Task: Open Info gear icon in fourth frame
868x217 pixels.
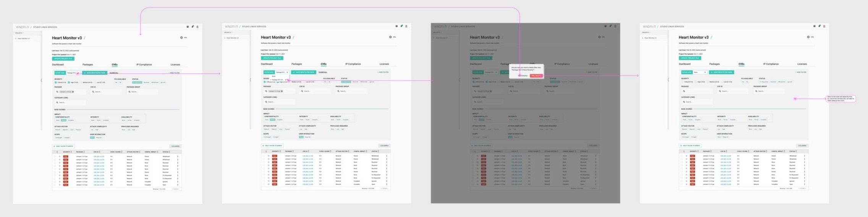Action: (x=808, y=37)
